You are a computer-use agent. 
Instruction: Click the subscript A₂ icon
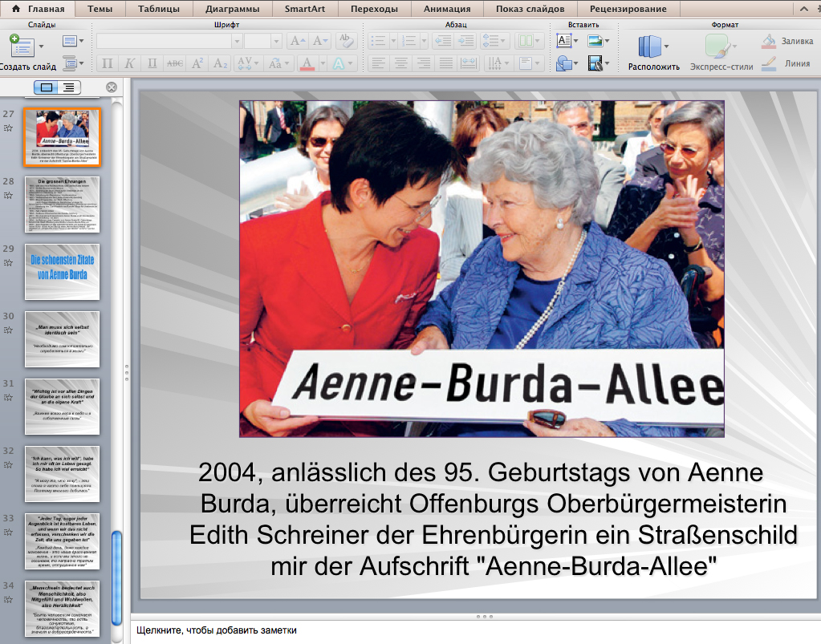[221, 63]
